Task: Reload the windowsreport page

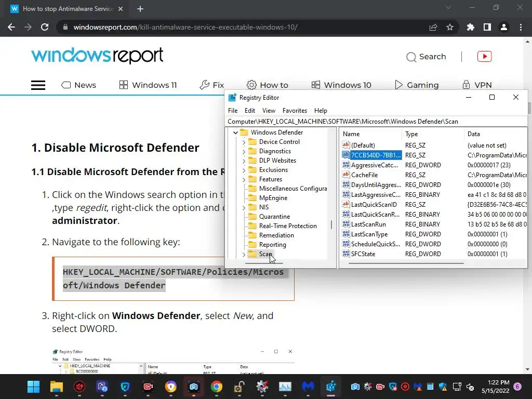Action: click(x=45, y=27)
